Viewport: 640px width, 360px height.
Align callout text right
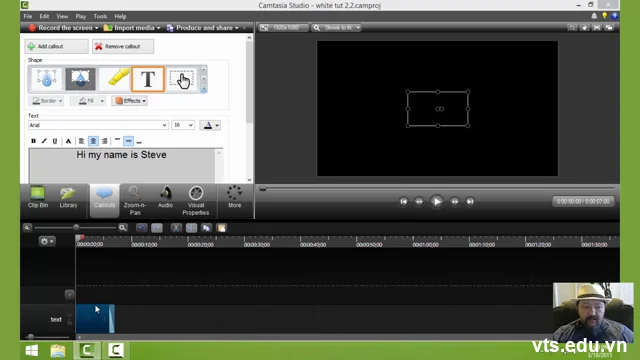tap(105, 141)
